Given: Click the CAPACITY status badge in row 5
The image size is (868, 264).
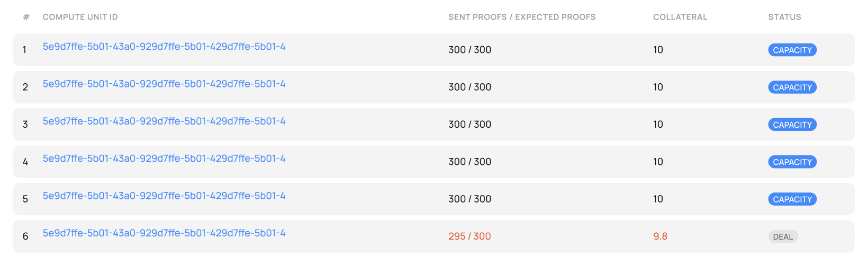Looking at the screenshot, I should [792, 199].
